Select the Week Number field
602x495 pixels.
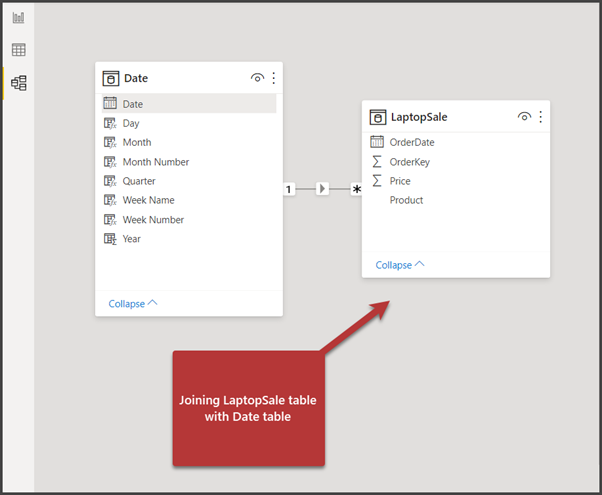tap(189, 220)
